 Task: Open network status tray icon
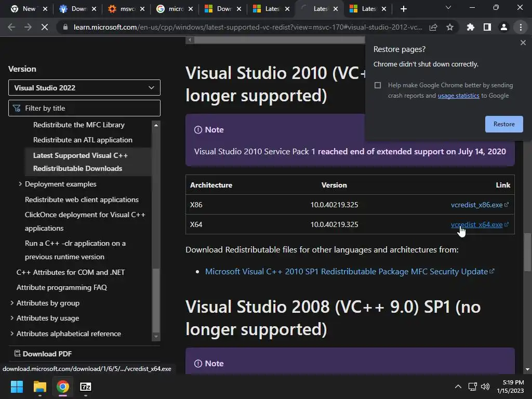point(472,387)
